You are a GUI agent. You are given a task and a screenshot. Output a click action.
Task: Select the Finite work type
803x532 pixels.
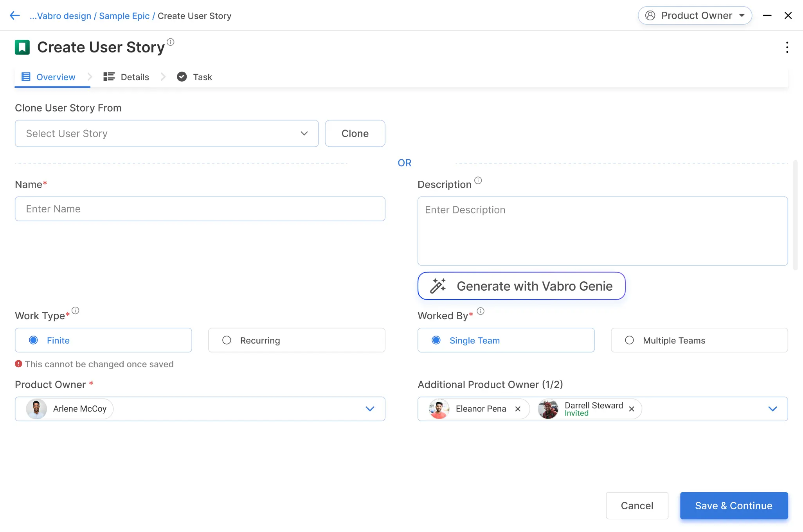[x=103, y=340]
